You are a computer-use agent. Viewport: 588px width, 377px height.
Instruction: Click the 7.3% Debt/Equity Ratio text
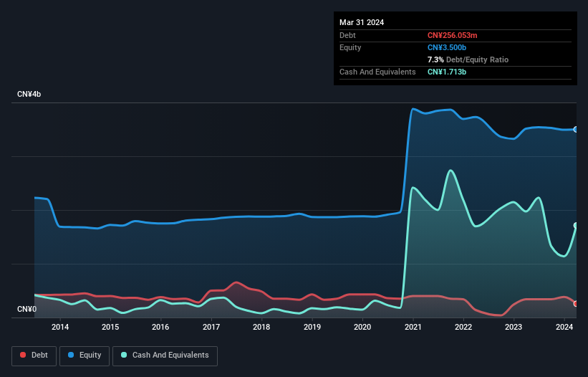click(468, 59)
